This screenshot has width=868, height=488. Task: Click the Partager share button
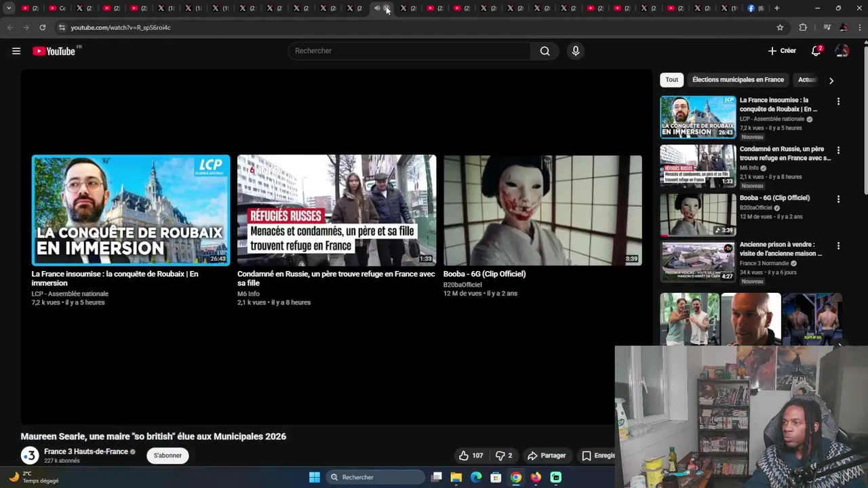click(x=547, y=455)
